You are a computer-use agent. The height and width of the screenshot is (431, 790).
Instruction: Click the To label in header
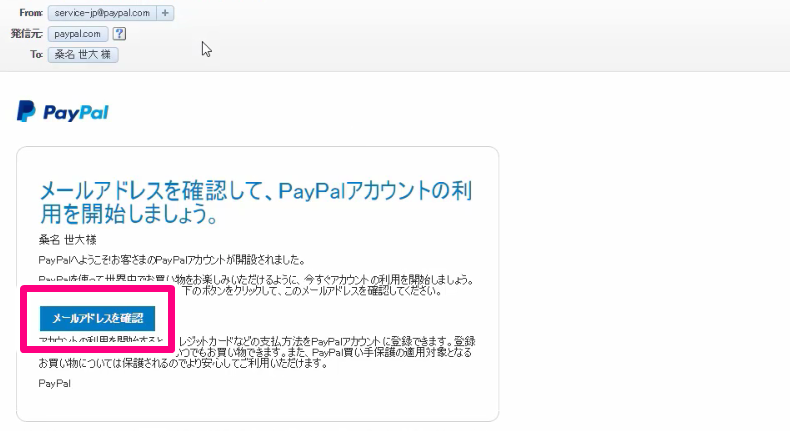tap(36, 54)
